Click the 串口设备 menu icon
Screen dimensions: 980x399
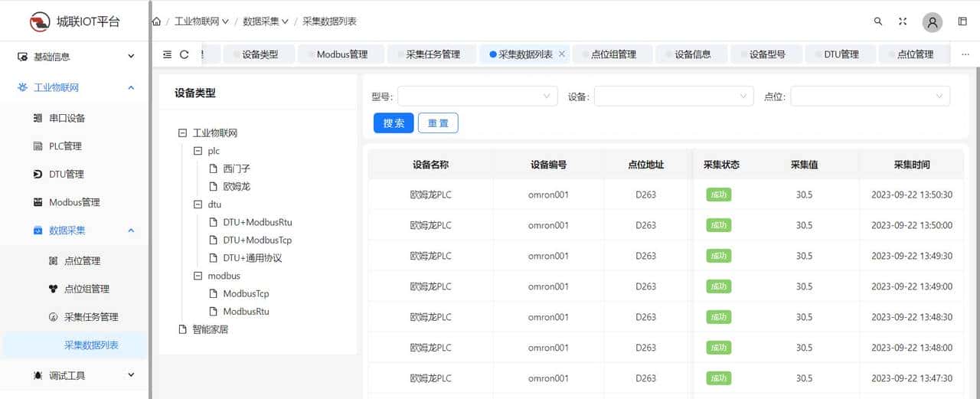pyautogui.click(x=38, y=118)
